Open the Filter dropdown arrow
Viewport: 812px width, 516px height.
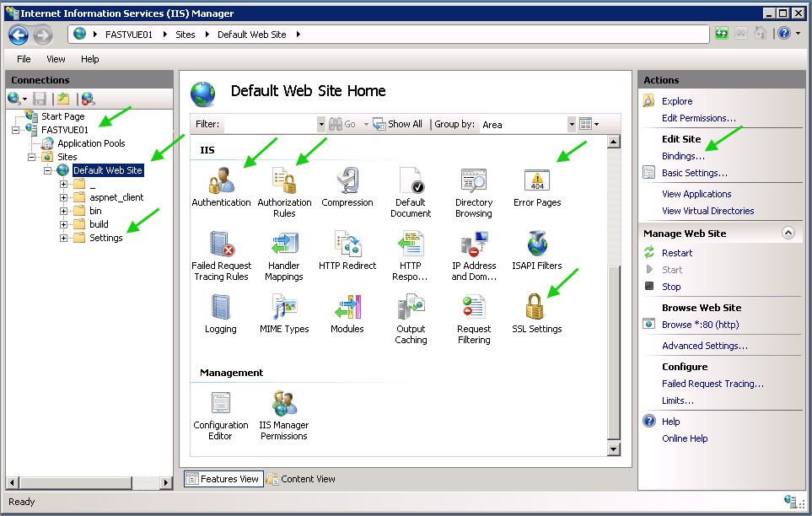[x=321, y=124]
